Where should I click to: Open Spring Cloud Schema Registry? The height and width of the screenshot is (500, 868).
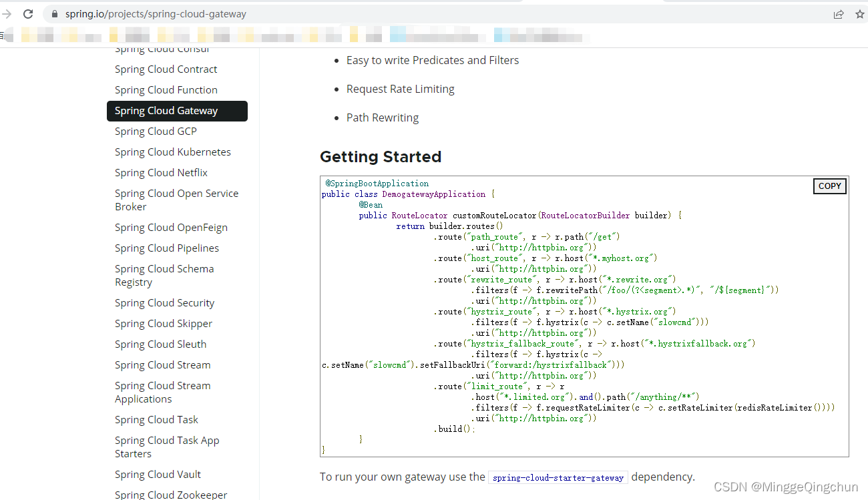pyautogui.click(x=164, y=275)
